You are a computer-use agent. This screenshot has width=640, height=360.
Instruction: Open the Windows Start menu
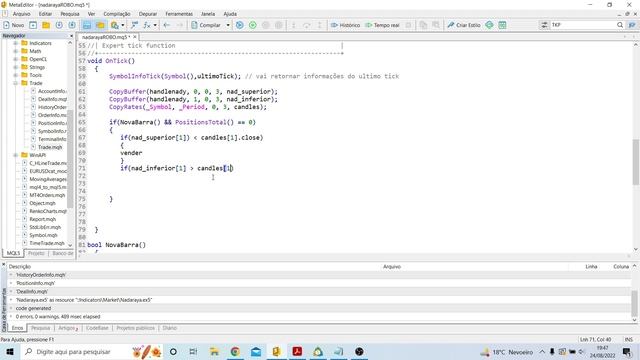pos(9,351)
